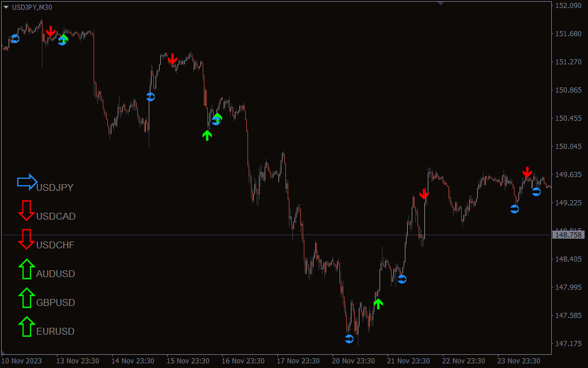This screenshot has height=368, width=588.
Task: Click the 151.270 price scale label
Action: (568, 62)
